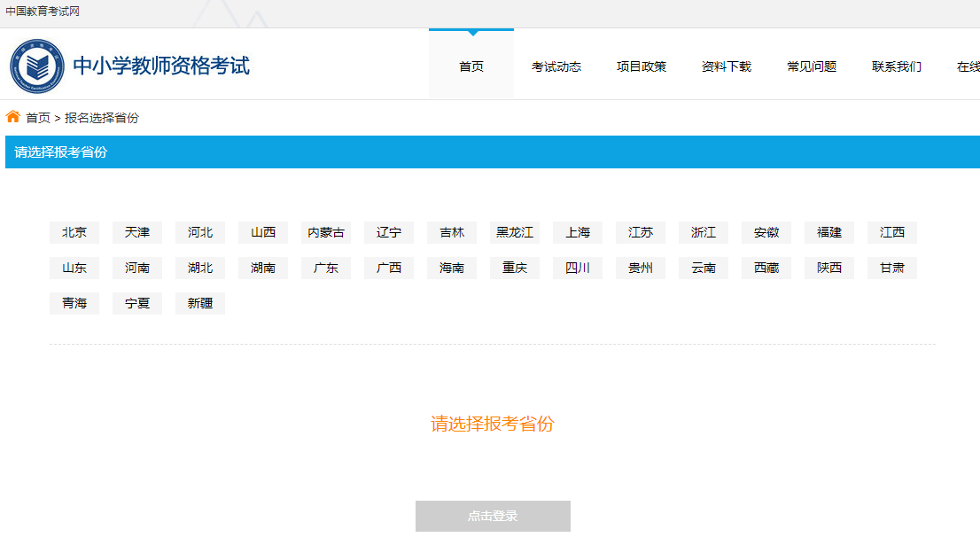Select 黑龙江 province option
Image resolution: width=980 pixels, height=545 pixels.
point(515,233)
